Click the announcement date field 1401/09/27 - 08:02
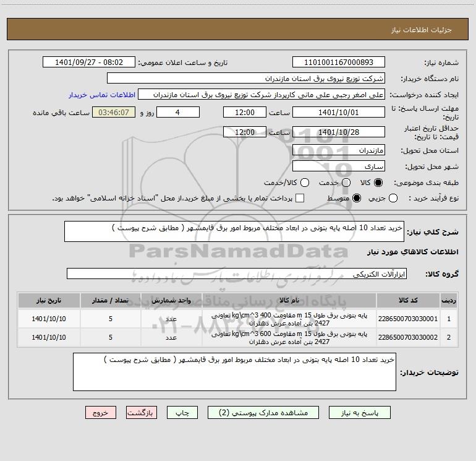Image resolution: width=476 pixels, height=461 pixels. tap(89, 62)
